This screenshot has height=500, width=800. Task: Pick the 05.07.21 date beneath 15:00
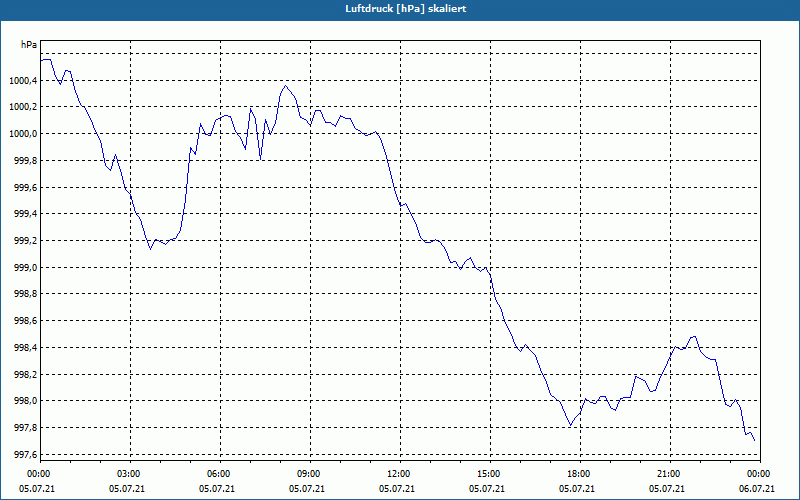[487, 488]
